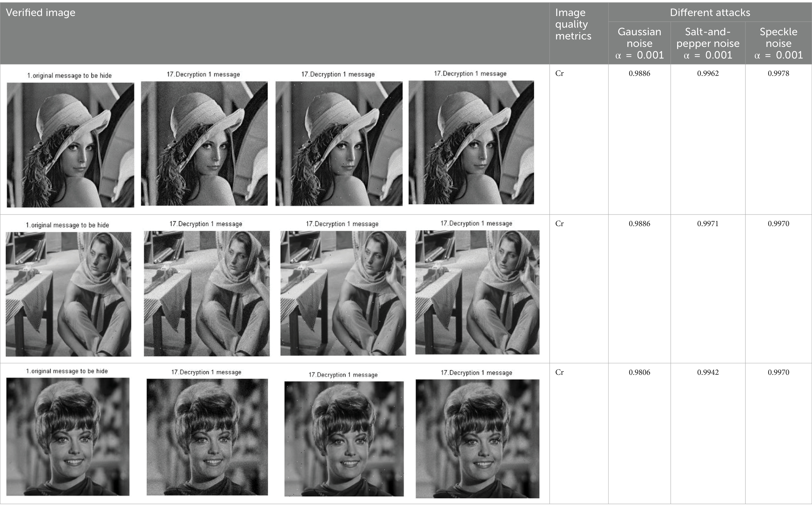Click the speckle noise value in portrait row
This screenshot has height=509, width=812.
tap(778, 372)
